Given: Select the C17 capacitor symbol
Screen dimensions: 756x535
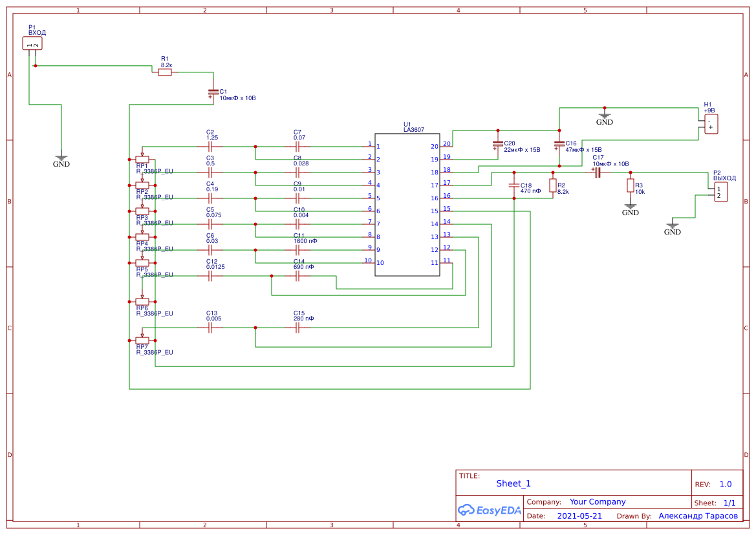Looking at the screenshot, I should point(598,173).
